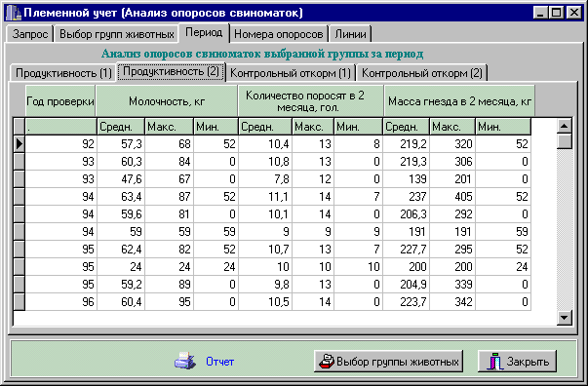Click the cell with value 204,9
This screenshot has width=588, height=386.
406,285
